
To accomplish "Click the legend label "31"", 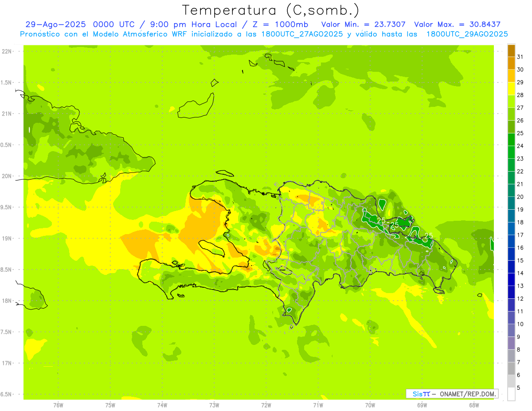I will pos(520,57).
